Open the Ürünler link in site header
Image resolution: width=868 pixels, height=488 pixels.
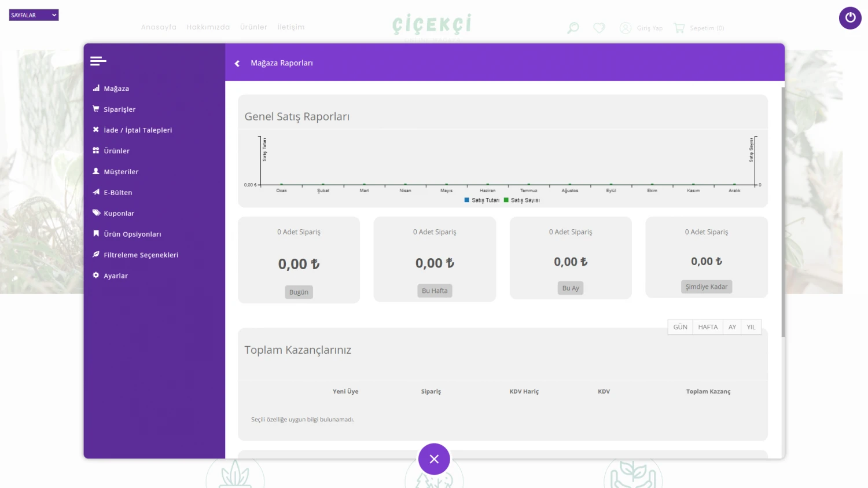pos(253,27)
